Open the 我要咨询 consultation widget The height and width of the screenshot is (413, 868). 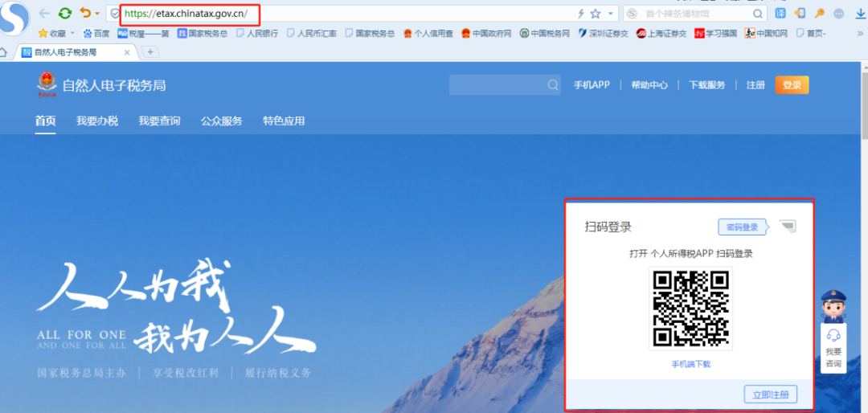pyautogui.click(x=833, y=348)
